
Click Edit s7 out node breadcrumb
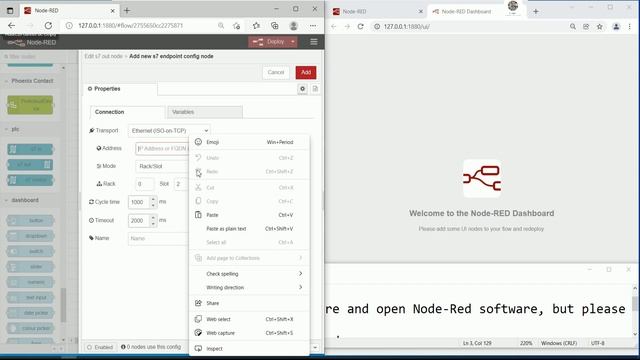[103, 56]
